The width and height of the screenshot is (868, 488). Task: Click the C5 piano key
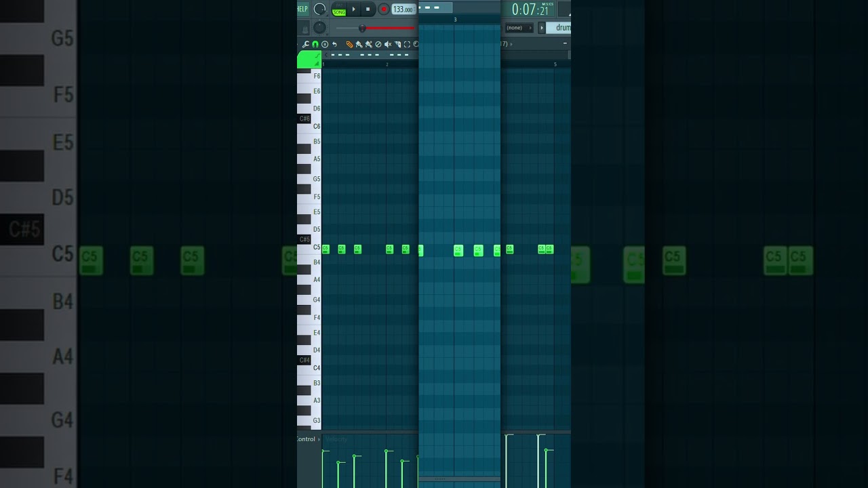coord(309,249)
